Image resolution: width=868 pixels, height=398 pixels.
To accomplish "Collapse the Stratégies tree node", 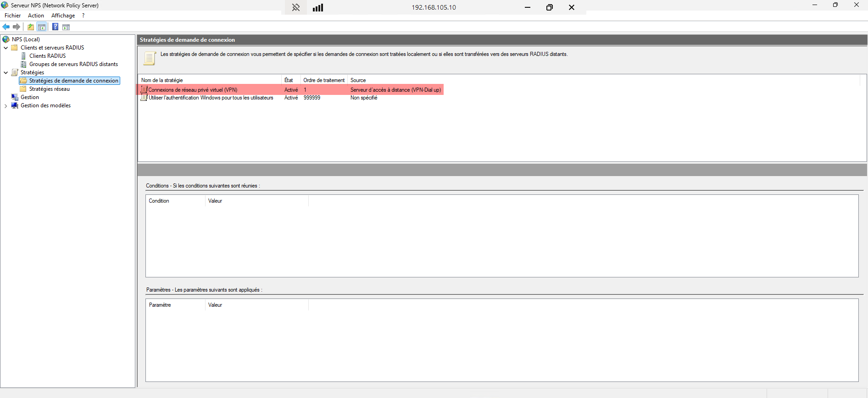I will click(x=6, y=72).
